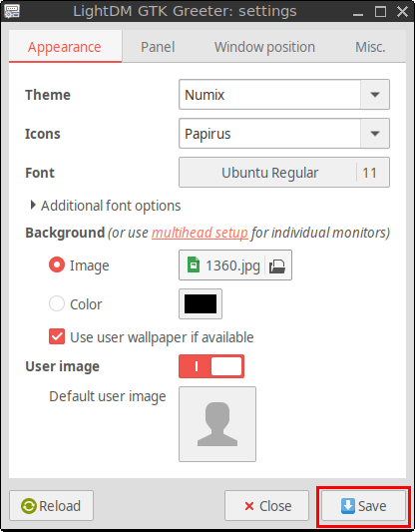Select the Image background radio button

pos(57,265)
